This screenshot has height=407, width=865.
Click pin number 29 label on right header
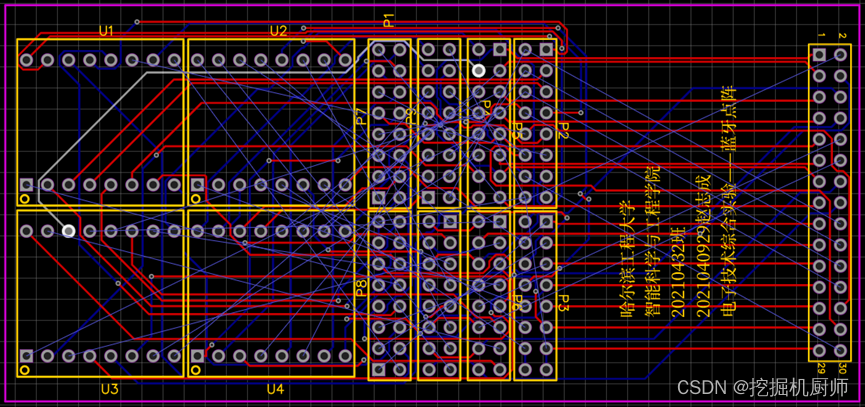(x=821, y=367)
